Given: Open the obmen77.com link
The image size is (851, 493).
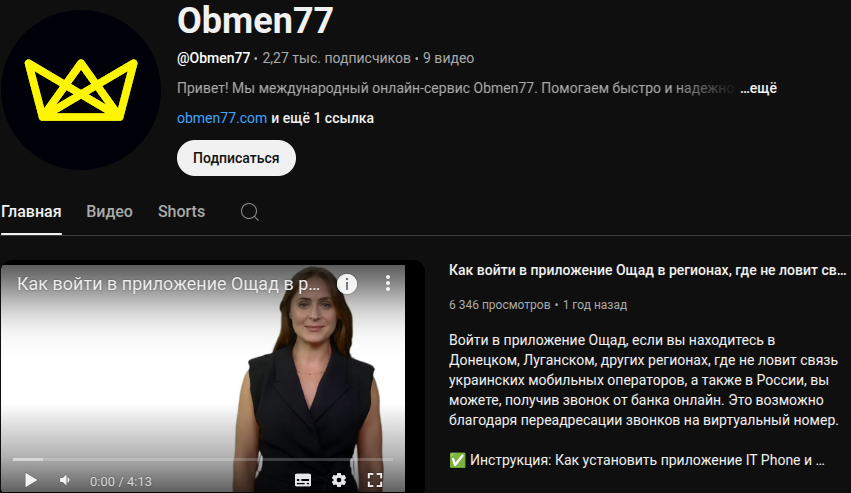Looking at the screenshot, I should 221,118.
